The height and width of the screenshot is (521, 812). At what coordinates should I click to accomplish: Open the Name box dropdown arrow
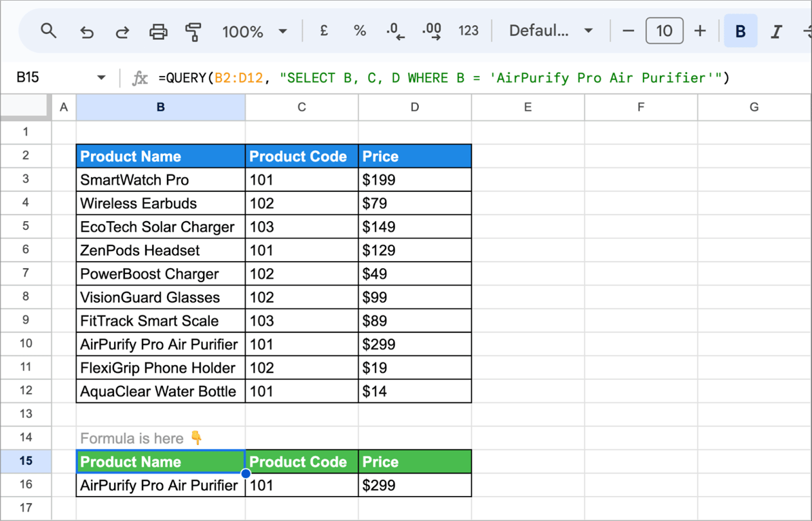pyautogui.click(x=102, y=78)
